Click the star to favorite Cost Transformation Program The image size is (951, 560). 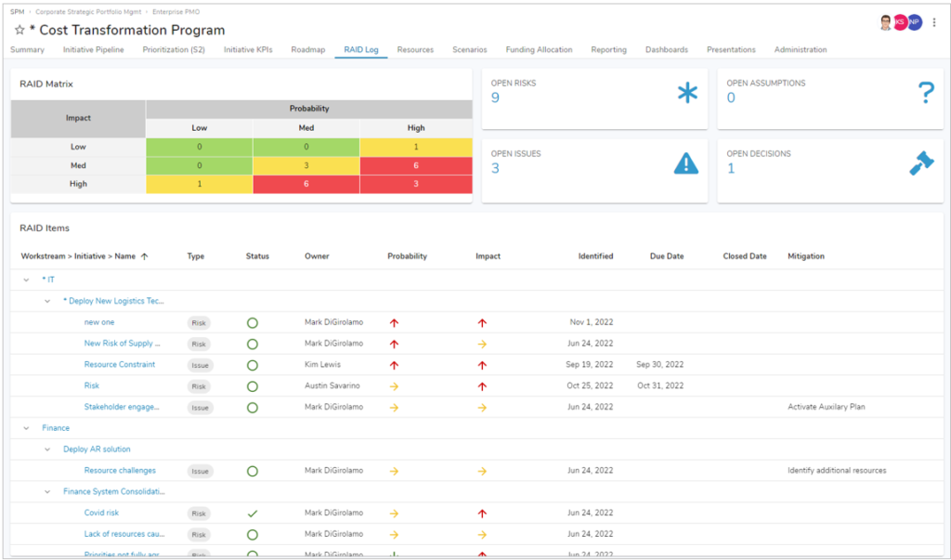click(x=19, y=30)
